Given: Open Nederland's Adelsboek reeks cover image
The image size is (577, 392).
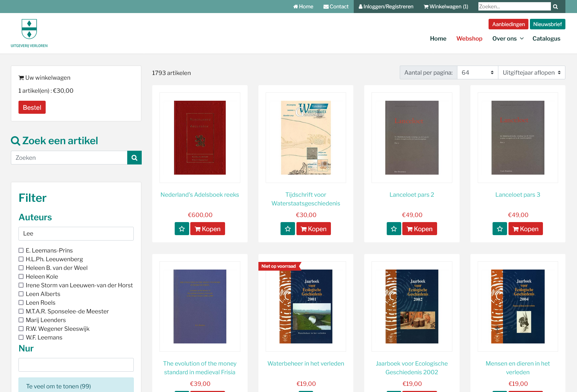Looking at the screenshot, I should click(x=200, y=138).
